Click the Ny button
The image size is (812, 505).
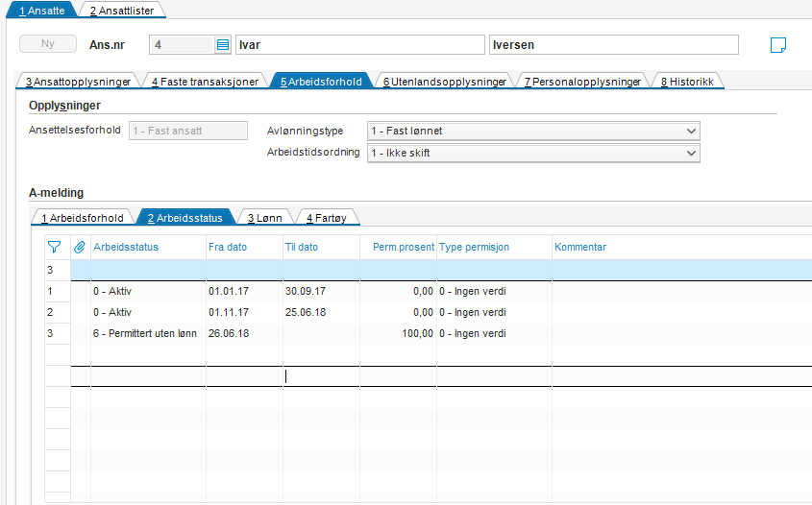pyautogui.click(x=48, y=44)
